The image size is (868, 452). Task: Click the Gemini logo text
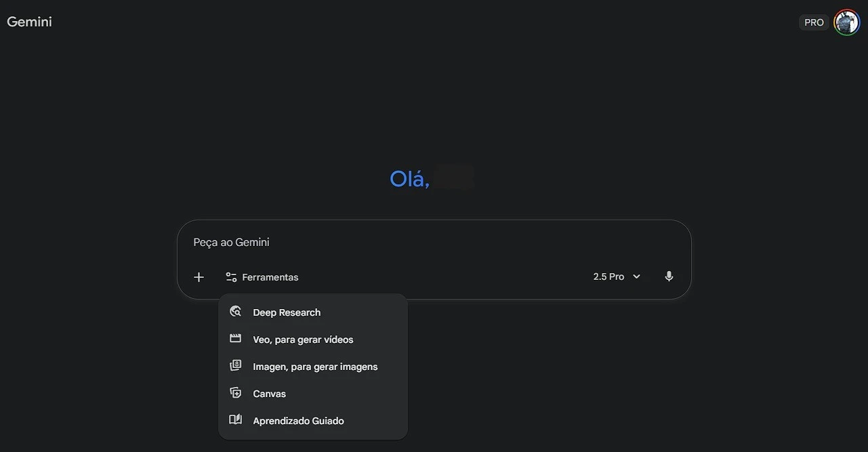(29, 22)
